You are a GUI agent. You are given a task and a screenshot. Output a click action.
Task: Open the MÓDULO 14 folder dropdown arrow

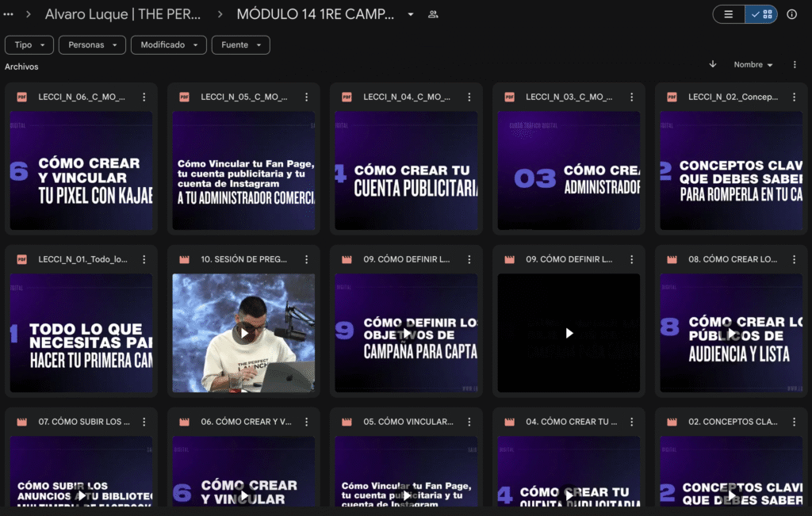pyautogui.click(x=410, y=14)
